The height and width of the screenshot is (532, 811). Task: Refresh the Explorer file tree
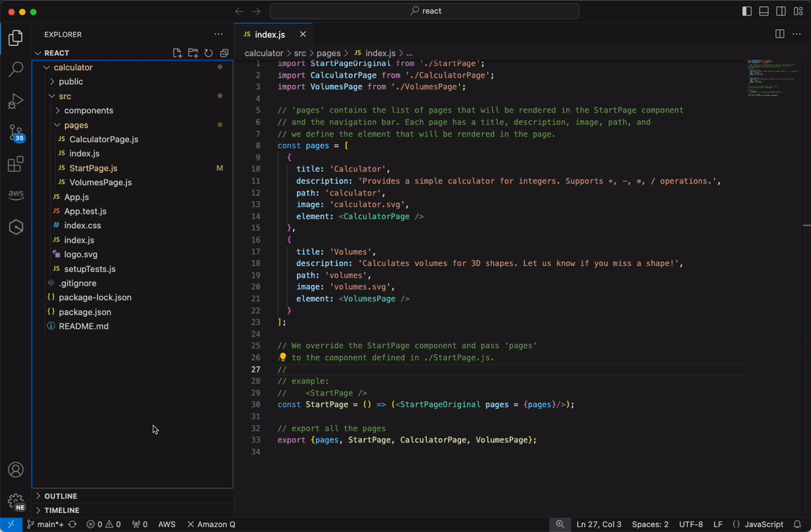[209, 53]
